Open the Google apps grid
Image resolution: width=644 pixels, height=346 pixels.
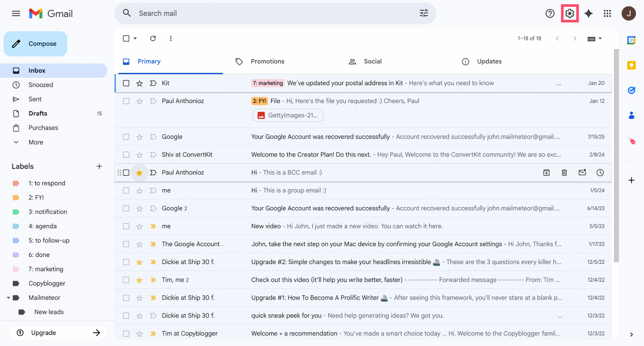click(608, 13)
